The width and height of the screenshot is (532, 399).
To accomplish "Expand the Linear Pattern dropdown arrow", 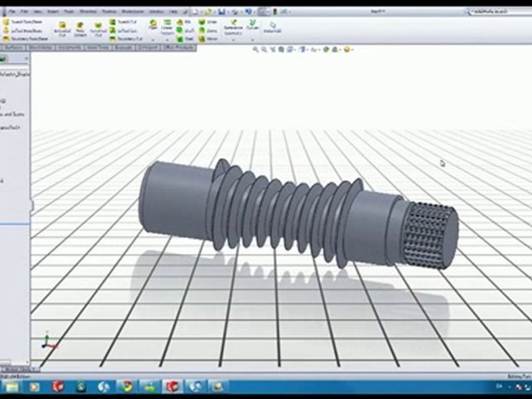I will coord(167,40).
